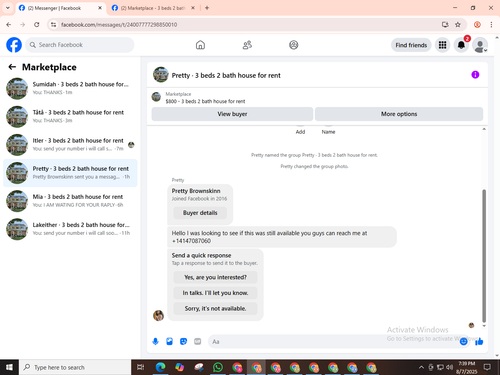Open the emoji picker in message box
Viewport: 500px width, 375px height.
click(x=463, y=341)
